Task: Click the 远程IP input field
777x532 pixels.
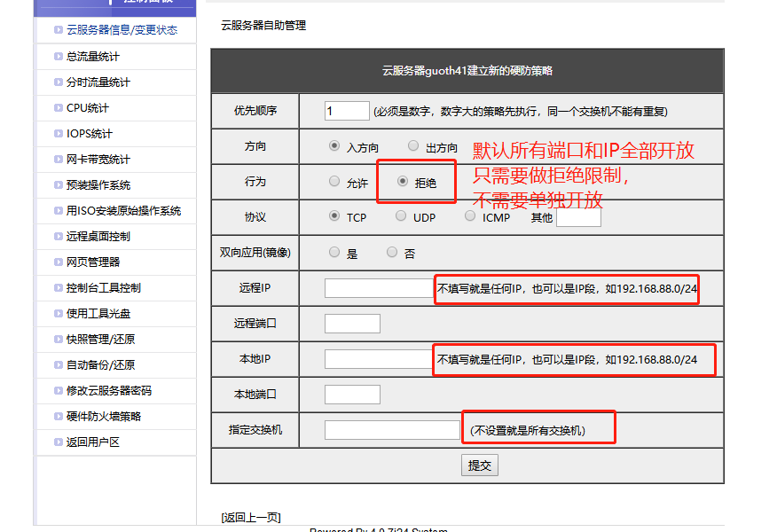Action: click(x=378, y=288)
